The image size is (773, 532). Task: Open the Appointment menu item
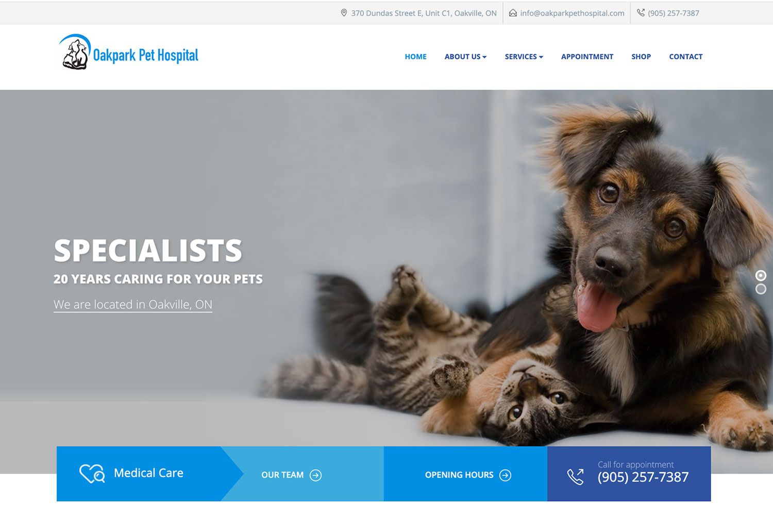click(x=587, y=57)
